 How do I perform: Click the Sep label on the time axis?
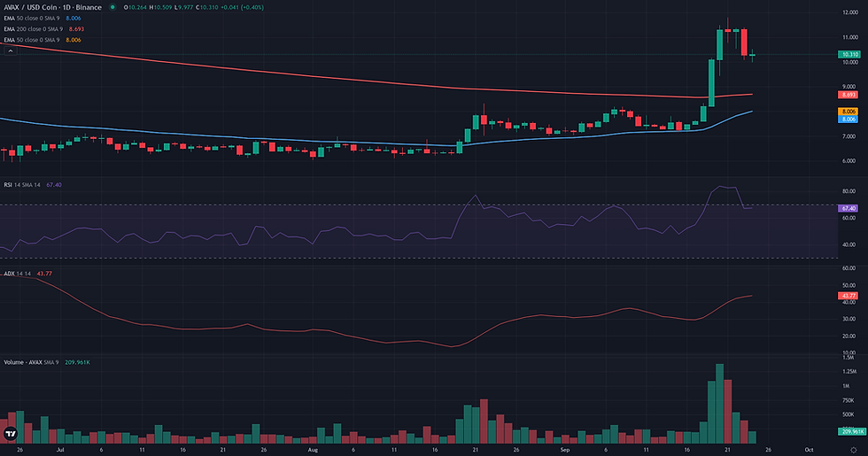[x=565, y=450]
